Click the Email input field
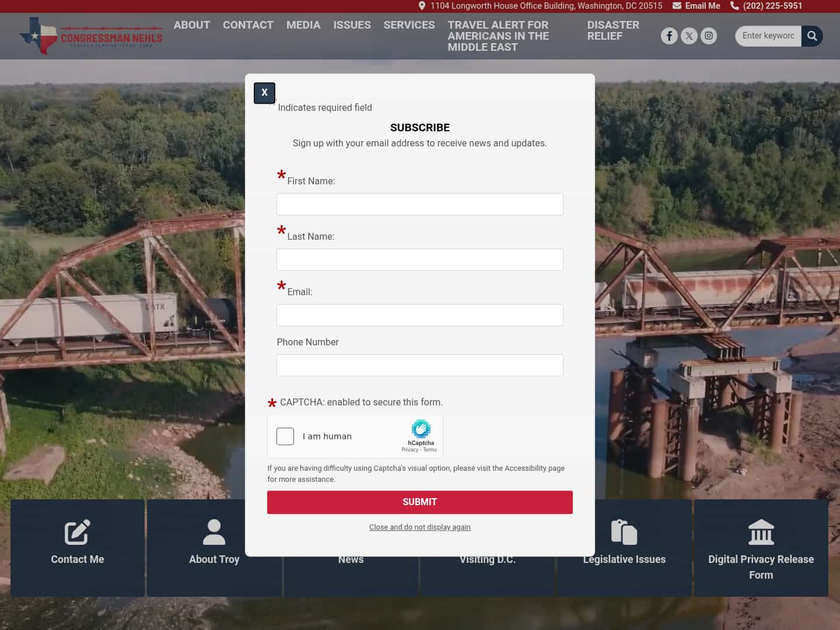The height and width of the screenshot is (630, 840). point(420,315)
